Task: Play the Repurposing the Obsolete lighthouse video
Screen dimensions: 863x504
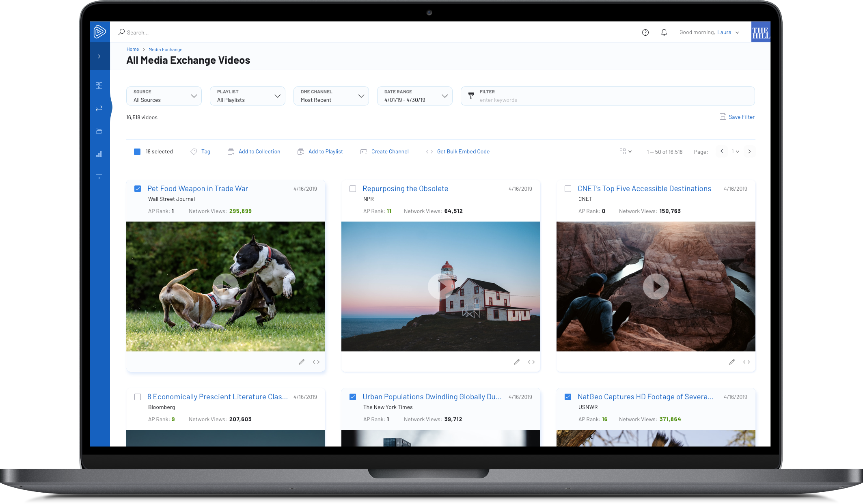Action: (x=441, y=286)
